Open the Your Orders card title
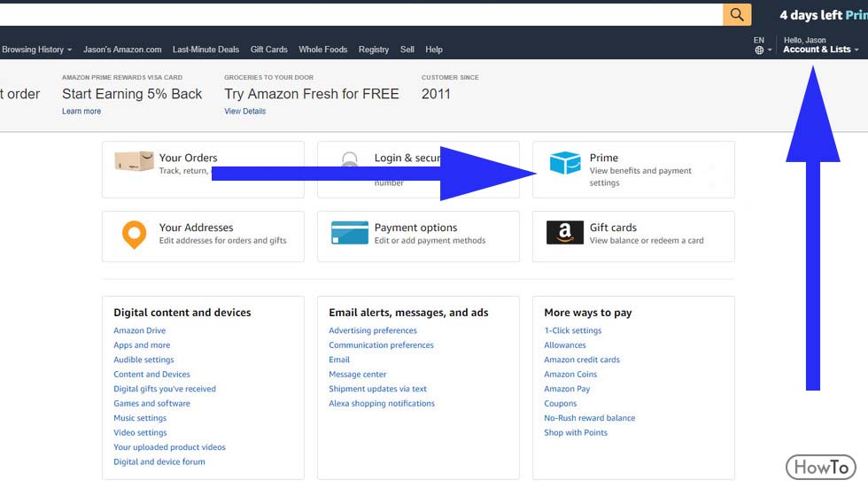Viewport: 868px width, 488px height. tap(188, 158)
